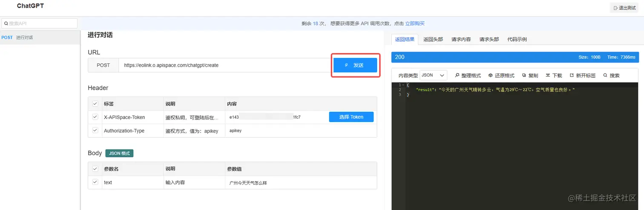
Task: Click the text parameter value 广州今天天气怎么样
Action: [x=248, y=183]
